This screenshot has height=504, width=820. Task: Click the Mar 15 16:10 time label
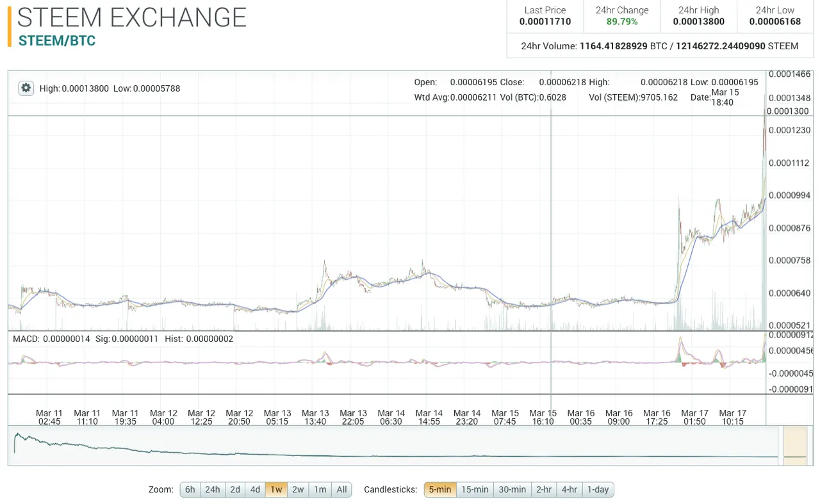tap(543, 417)
